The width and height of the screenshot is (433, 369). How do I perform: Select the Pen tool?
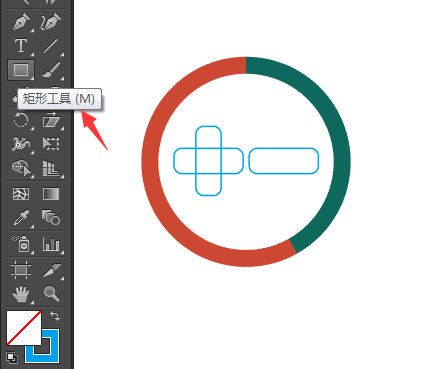(21, 22)
